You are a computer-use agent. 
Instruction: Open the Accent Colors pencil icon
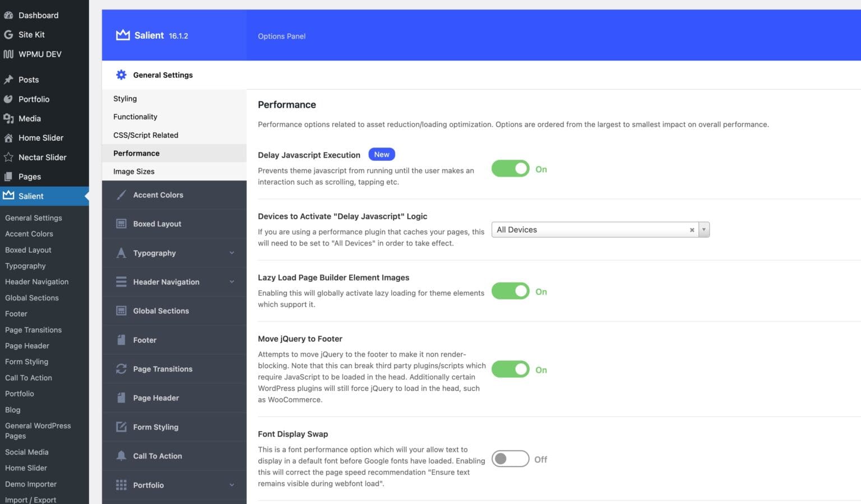tap(121, 195)
